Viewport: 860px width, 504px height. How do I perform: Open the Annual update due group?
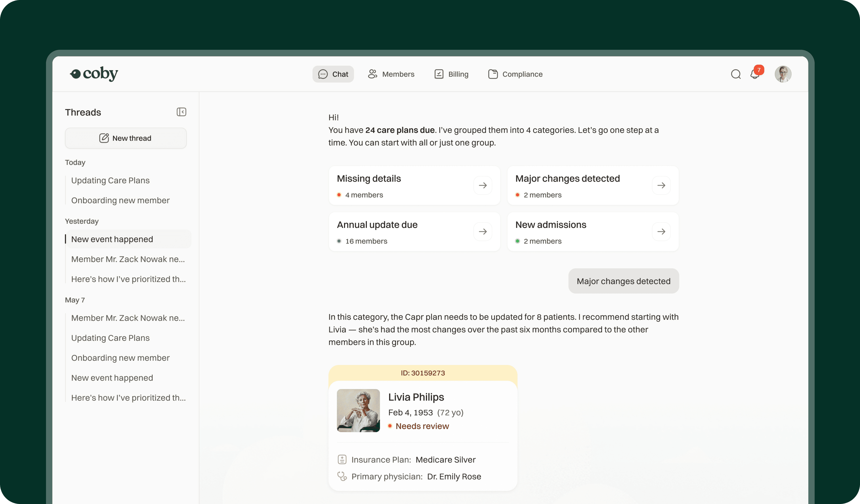[483, 231]
